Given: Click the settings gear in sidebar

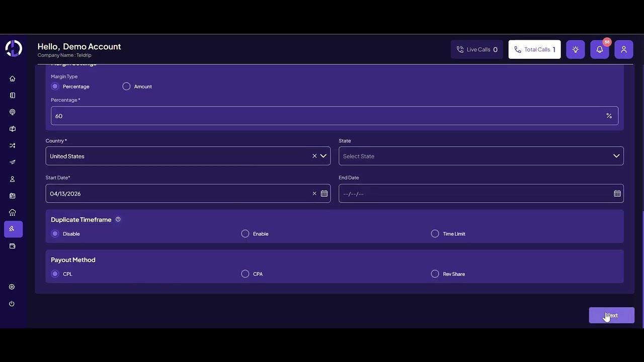Looking at the screenshot, I should coord(12,287).
